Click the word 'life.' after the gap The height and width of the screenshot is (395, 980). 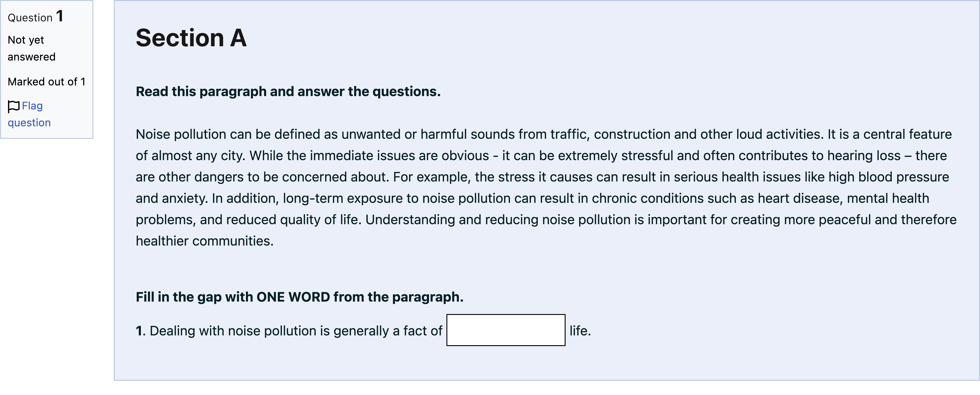(580, 331)
